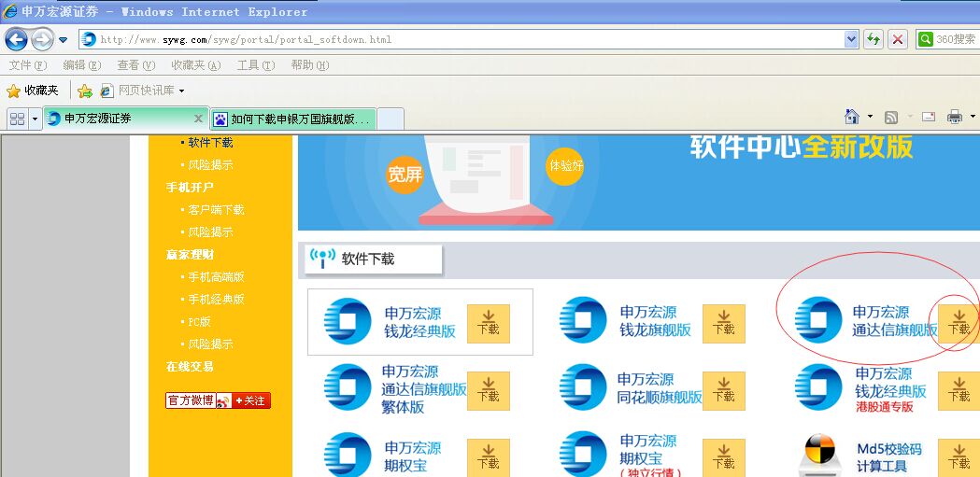Click the red Stop loading button
Viewport: 980px width, 477px height.
[898, 39]
